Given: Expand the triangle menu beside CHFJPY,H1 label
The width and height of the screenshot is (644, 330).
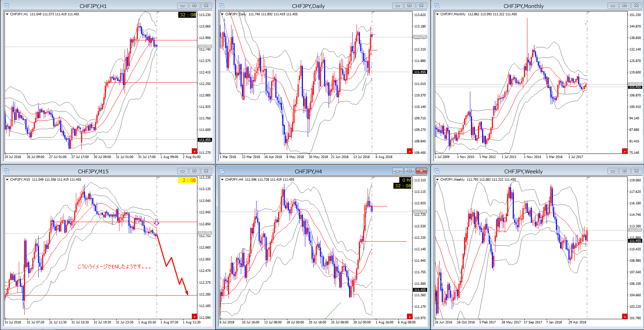Looking at the screenshot, I should point(7,14).
